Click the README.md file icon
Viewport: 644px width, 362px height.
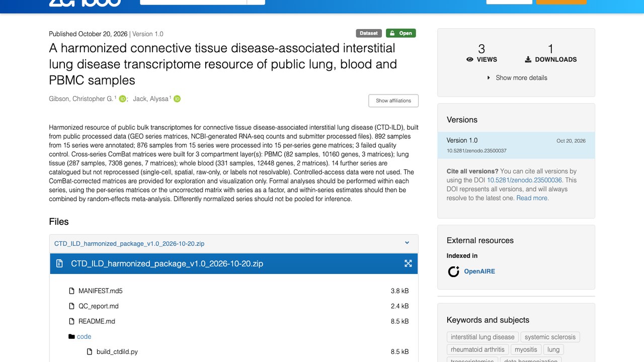pyautogui.click(x=71, y=321)
